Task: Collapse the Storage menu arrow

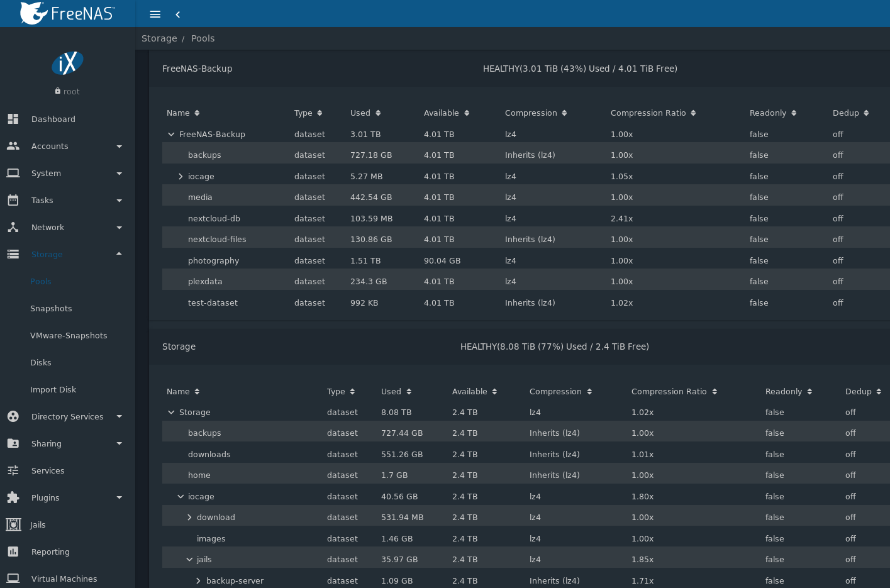Action: tap(120, 254)
